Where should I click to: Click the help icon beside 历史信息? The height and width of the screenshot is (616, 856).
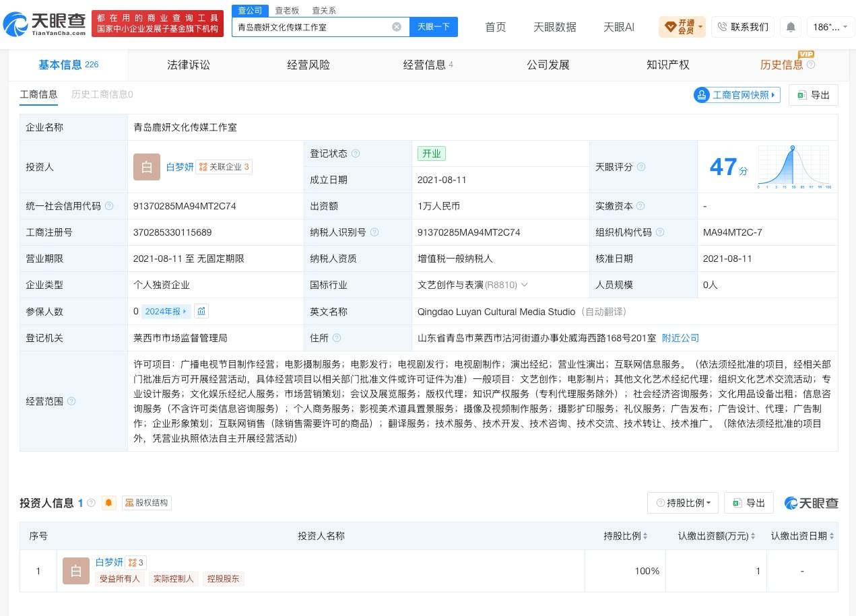tap(811, 65)
